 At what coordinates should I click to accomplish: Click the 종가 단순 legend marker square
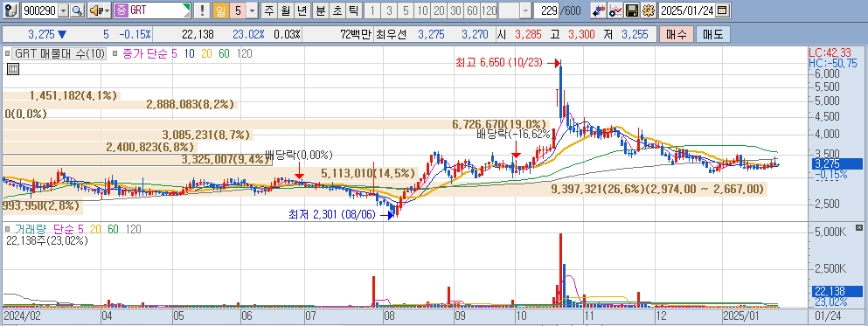click(x=115, y=53)
